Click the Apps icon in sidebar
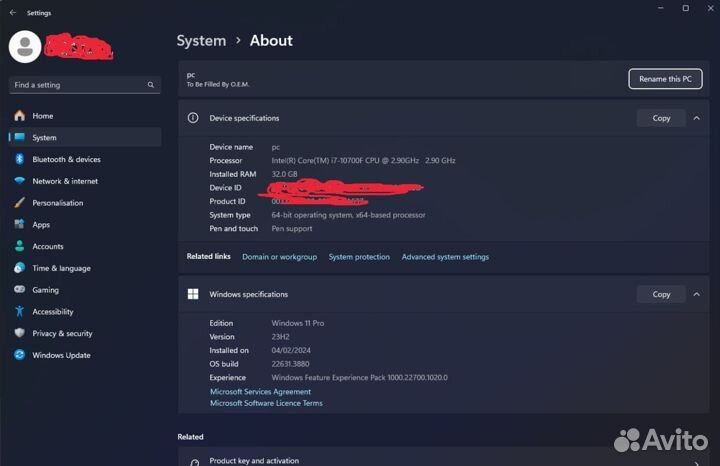 [x=19, y=224]
